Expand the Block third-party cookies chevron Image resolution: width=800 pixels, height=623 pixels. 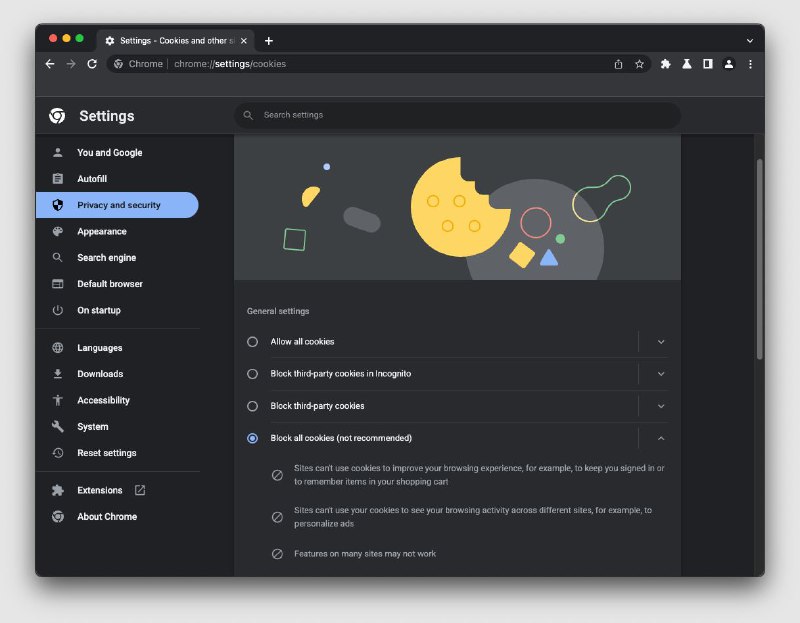(661, 406)
